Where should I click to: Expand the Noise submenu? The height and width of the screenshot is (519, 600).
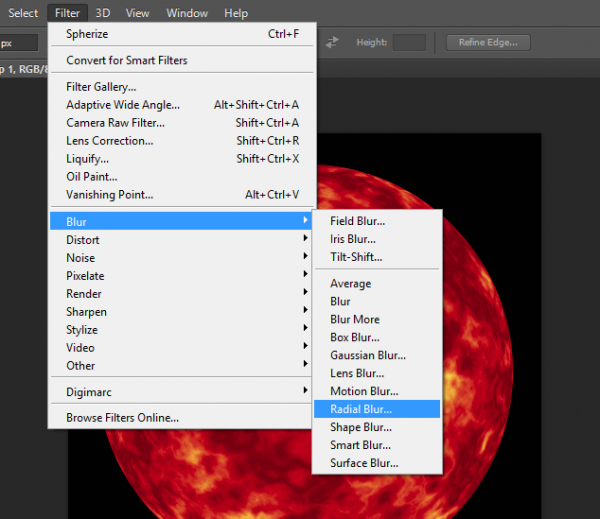point(181,258)
